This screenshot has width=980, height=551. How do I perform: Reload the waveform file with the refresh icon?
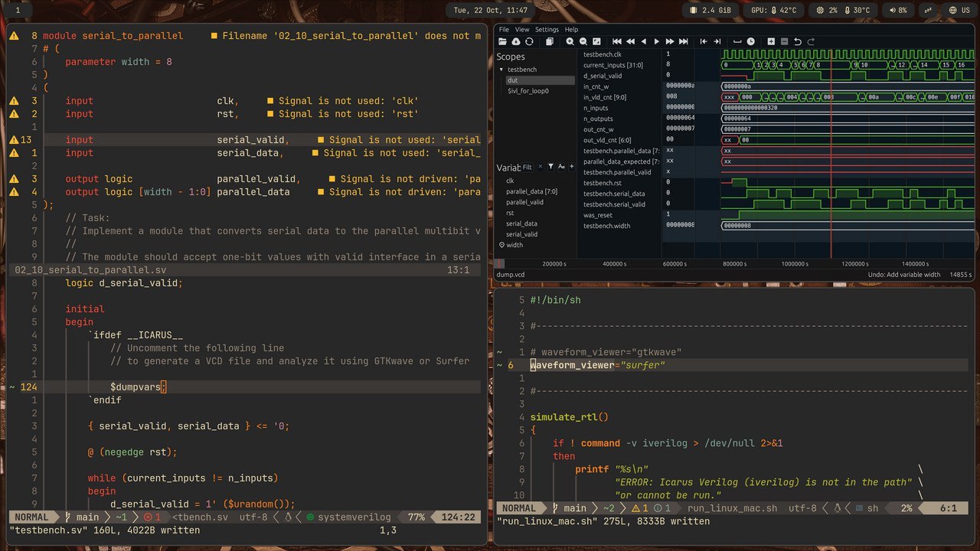click(529, 41)
